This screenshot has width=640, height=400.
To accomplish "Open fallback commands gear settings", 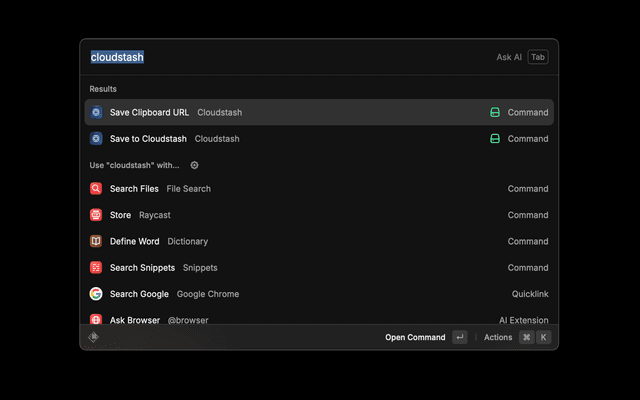I will pyautogui.click(x=195, y=165).
